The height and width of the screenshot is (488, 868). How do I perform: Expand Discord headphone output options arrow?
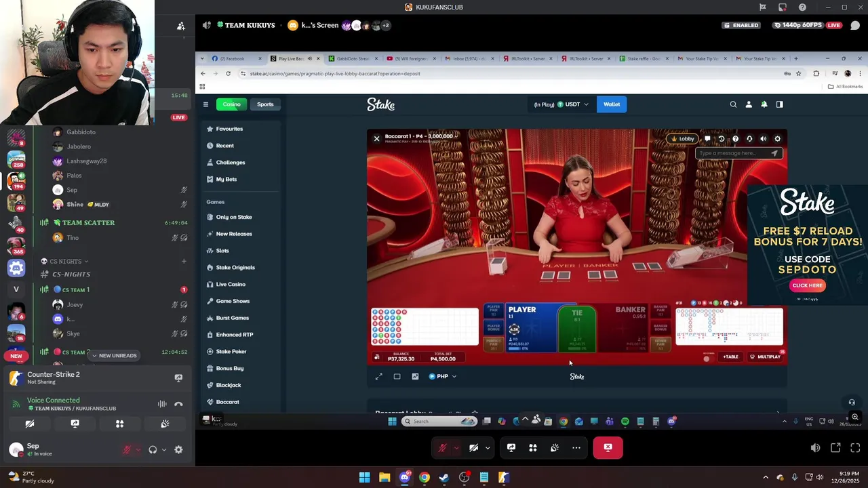click(x=163, y=449)
